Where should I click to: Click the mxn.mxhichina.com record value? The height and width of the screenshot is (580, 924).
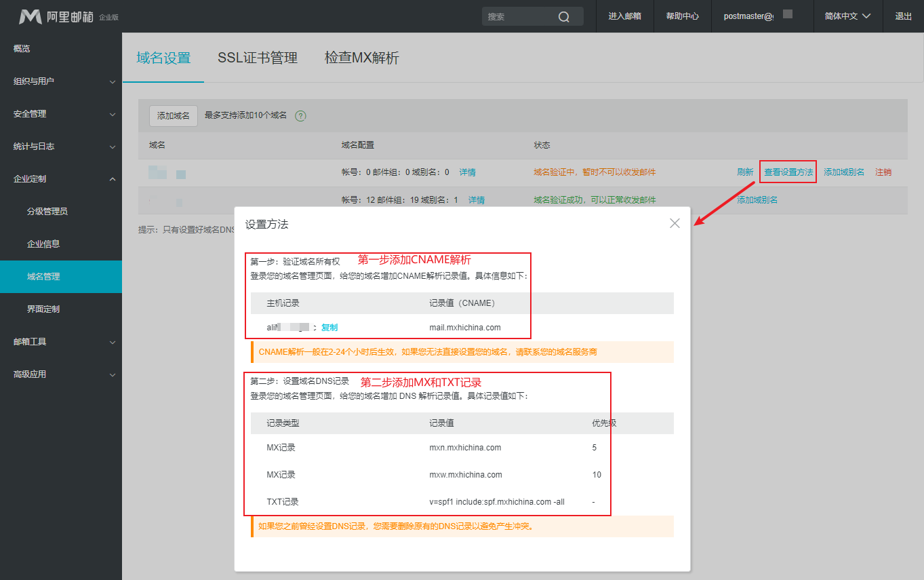click(x=465, y=448)
